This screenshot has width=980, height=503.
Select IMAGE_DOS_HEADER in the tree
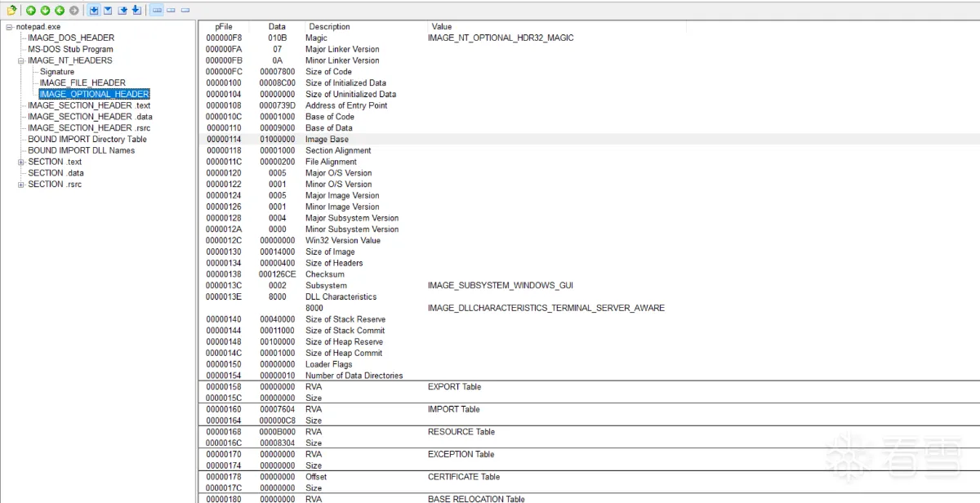71,38
